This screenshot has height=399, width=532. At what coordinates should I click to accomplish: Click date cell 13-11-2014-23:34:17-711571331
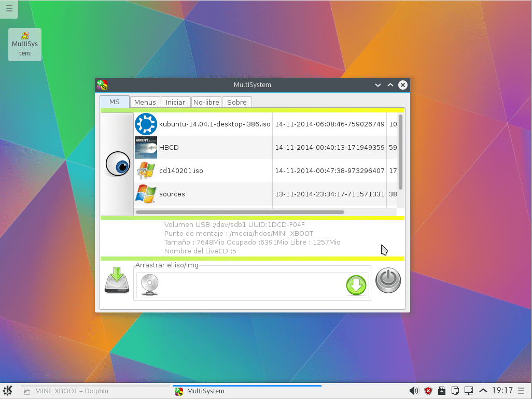click(330, 194)
